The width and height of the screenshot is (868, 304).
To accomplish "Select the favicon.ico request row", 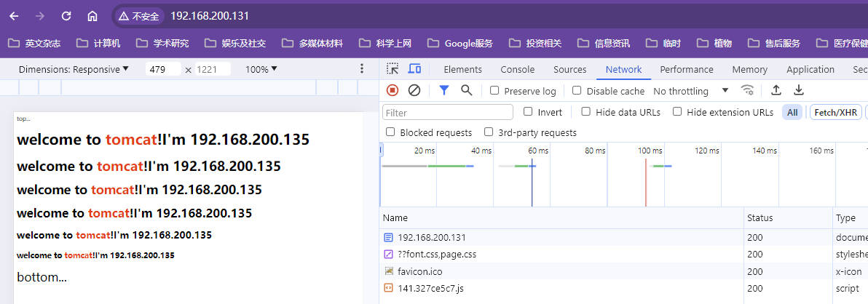I will (x=419, y=271).
